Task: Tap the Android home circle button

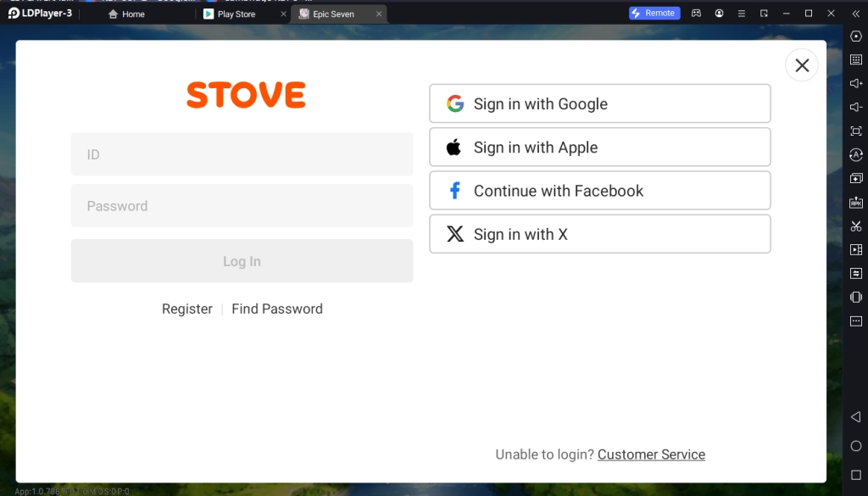Action: coord(856,446)
